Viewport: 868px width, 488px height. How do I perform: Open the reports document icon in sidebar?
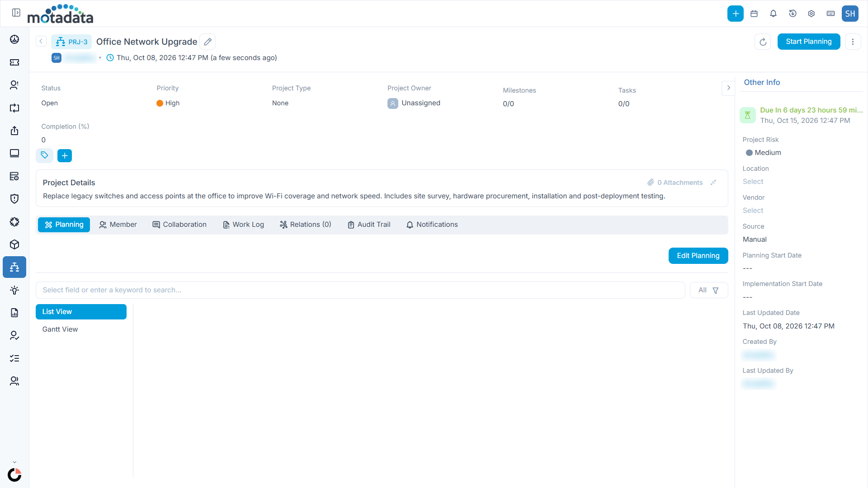click(x=14, y=313)
